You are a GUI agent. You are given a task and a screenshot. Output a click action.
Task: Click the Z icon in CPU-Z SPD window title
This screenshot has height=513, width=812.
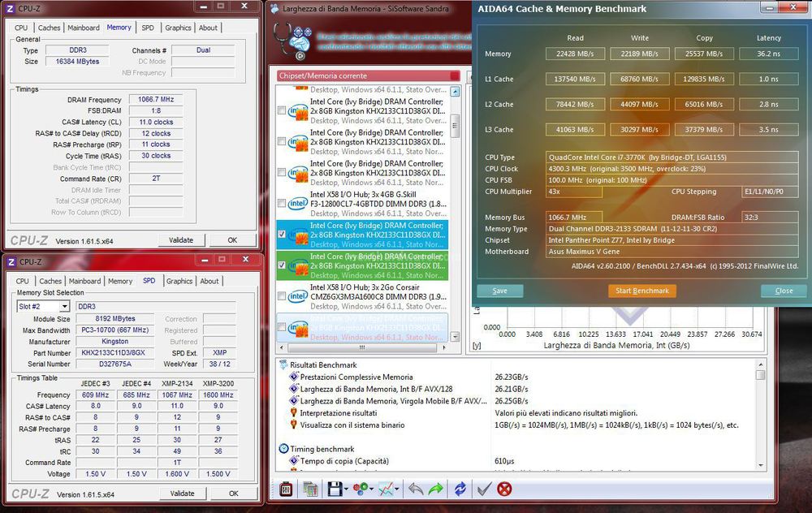(12, 262)
